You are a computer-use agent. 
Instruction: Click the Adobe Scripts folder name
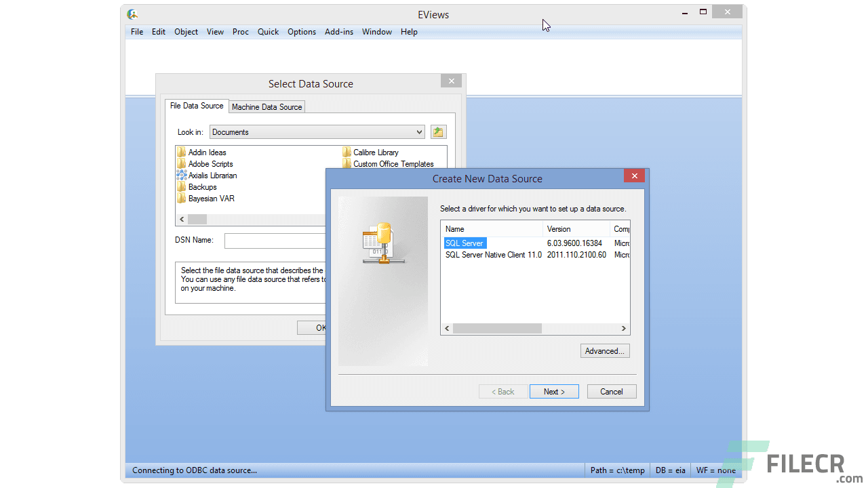(x=211, y=164)
